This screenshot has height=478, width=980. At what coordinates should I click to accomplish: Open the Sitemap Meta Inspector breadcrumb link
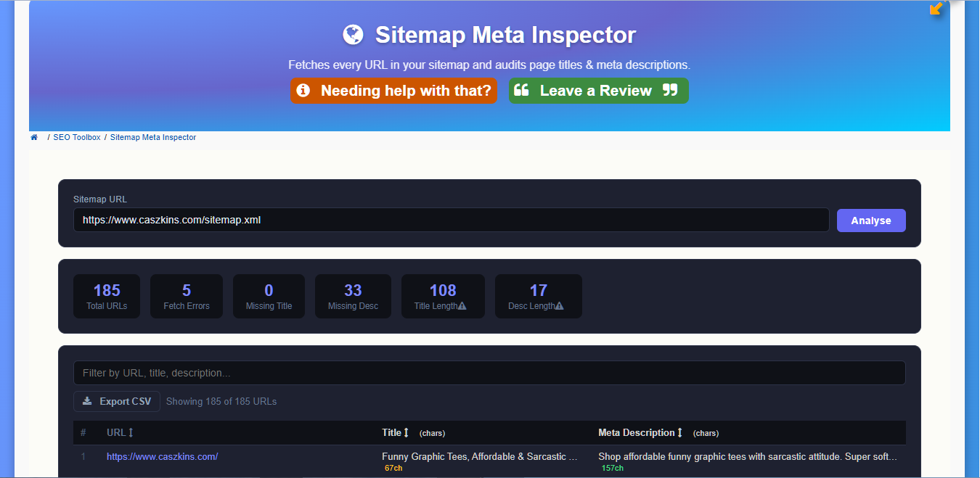point(153,137)
